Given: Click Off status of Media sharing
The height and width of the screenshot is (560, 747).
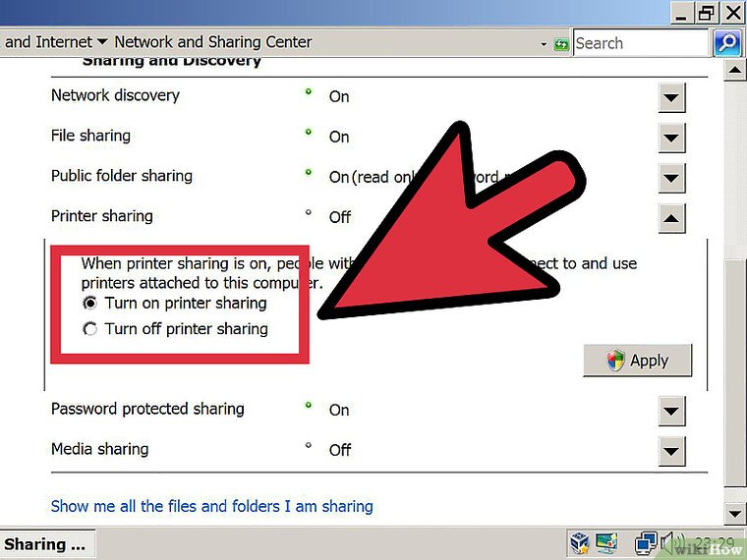Looking at the screenshot, I should [340, 450].
